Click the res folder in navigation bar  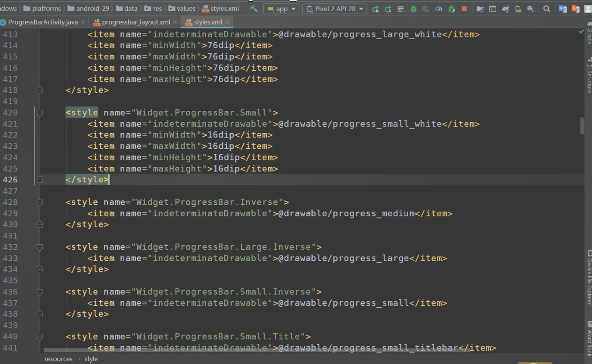153,8
